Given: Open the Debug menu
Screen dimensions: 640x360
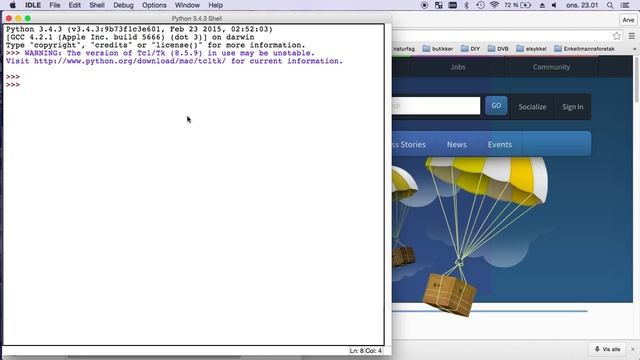Looking at the screenshot, I should click(123, 5).
